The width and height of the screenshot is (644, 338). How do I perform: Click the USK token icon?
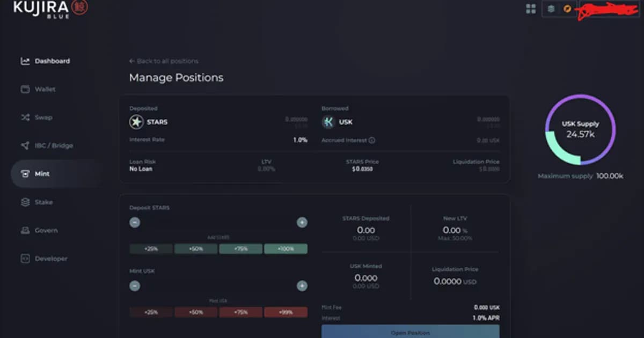point(328,122)
